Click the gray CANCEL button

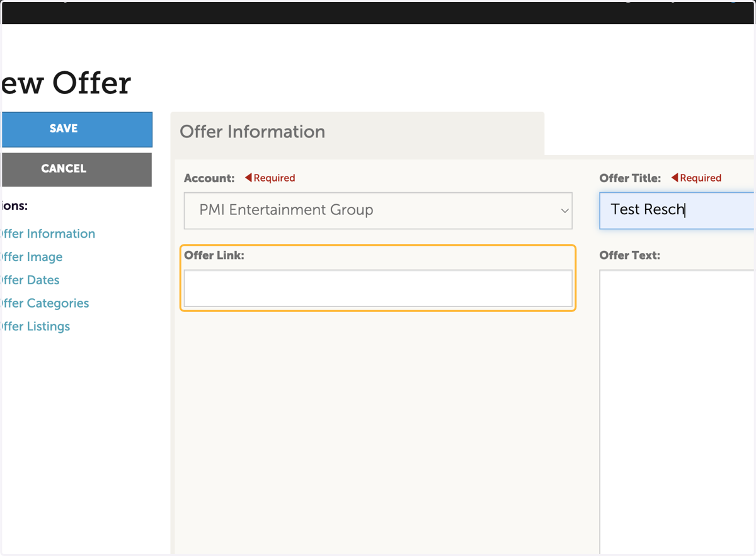76,170
